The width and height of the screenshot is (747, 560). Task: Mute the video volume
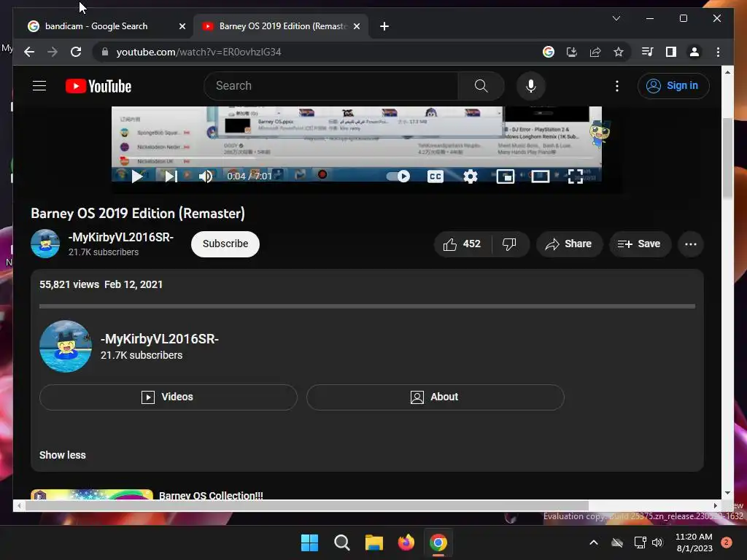pyautogui.click(x=205, y=176)
